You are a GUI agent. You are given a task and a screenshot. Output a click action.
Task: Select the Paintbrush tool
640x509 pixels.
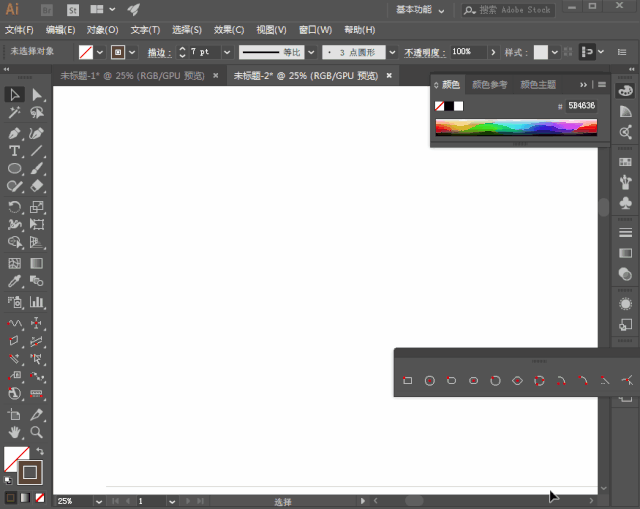(x=37, y=168)
